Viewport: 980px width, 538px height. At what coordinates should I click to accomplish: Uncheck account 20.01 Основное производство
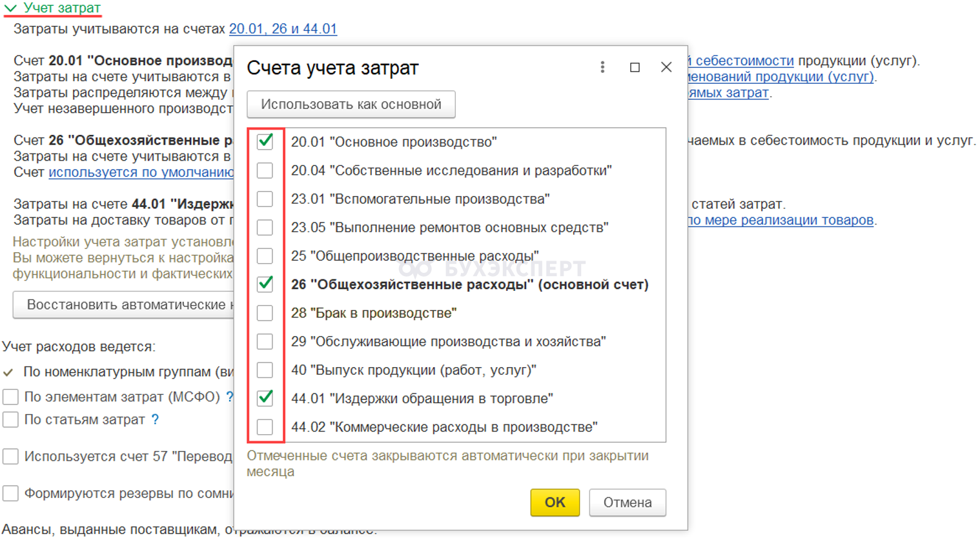pos(265,141)
